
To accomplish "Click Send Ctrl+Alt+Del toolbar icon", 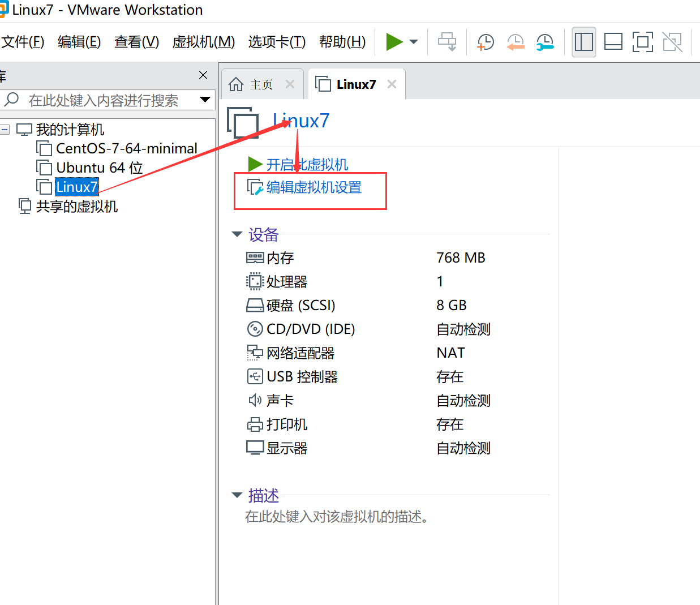I will pos(447,42).
